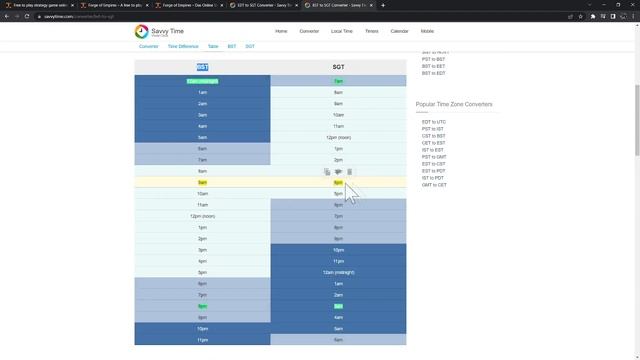Open the Calendar menu item
Viewport: 640px width, 360px height.
click(x=399, y=31)
